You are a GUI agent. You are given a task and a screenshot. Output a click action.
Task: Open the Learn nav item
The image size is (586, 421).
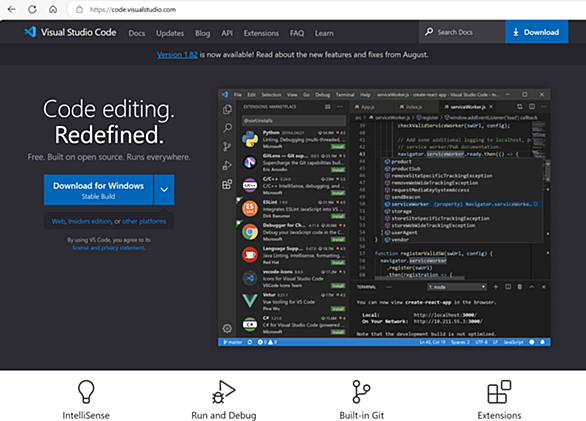[324, 33]
